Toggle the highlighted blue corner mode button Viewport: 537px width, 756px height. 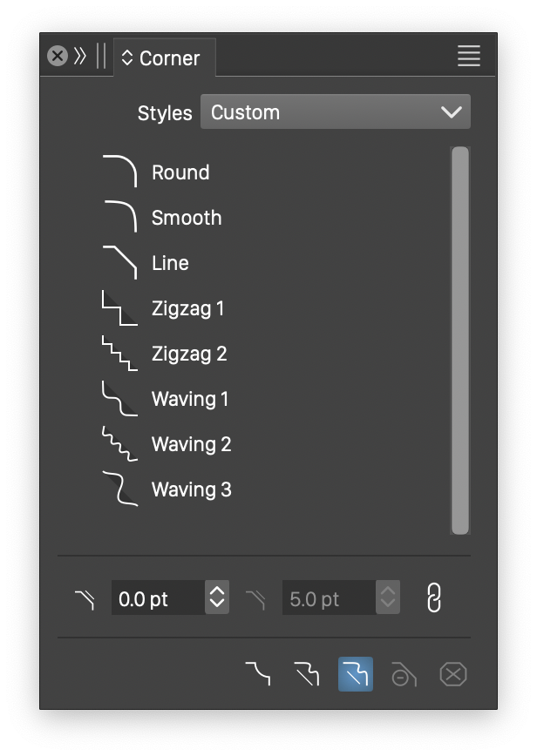(x=356, y=674)
